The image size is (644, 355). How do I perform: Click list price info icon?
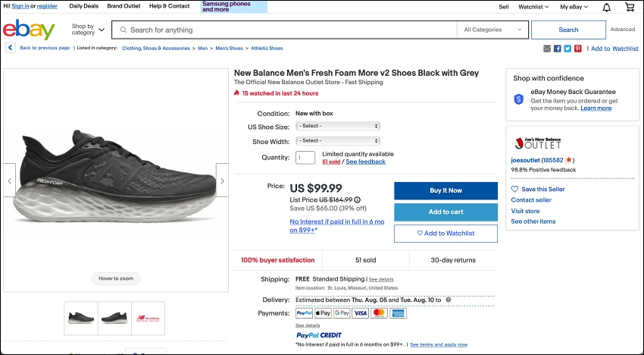click(x=358, y=200)
